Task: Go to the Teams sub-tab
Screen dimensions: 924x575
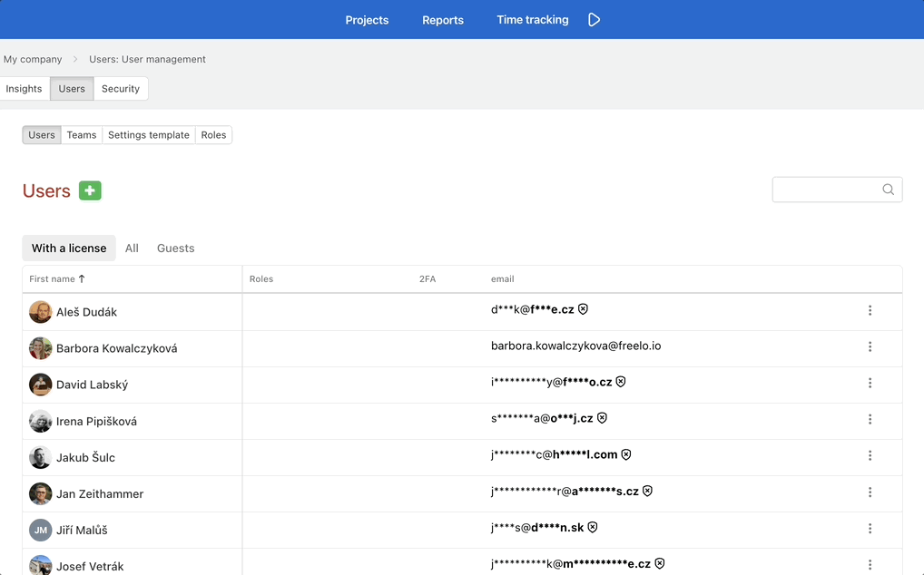Action: coord(81,135)
